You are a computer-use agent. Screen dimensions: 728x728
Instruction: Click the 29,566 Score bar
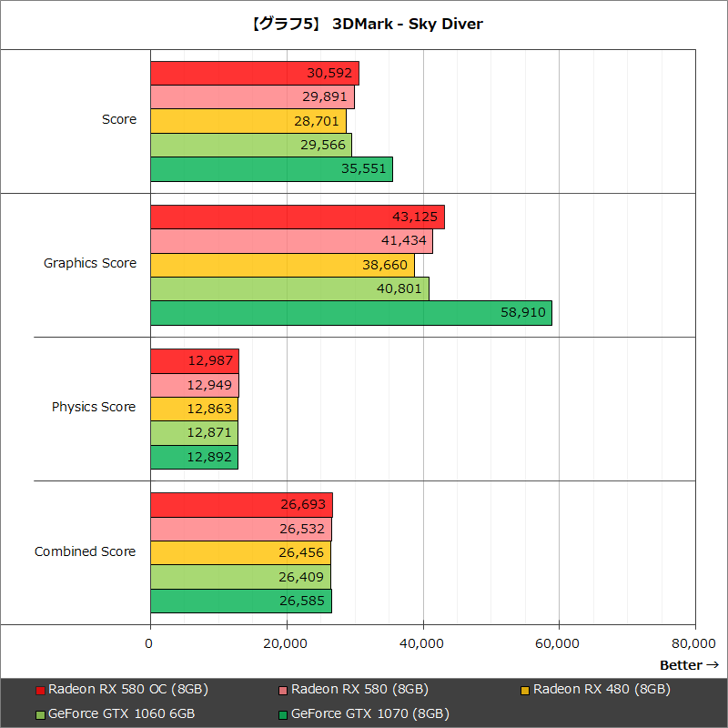coord(251,145)
